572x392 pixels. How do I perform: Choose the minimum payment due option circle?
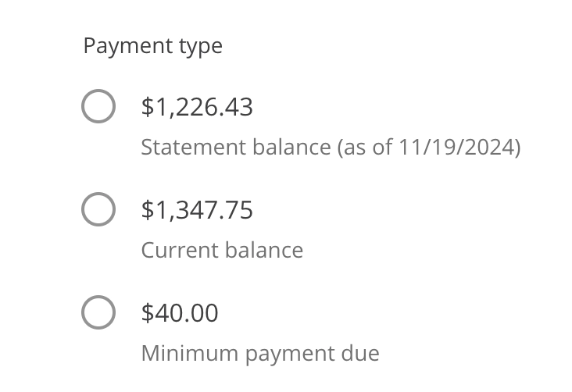click(98, 312)
